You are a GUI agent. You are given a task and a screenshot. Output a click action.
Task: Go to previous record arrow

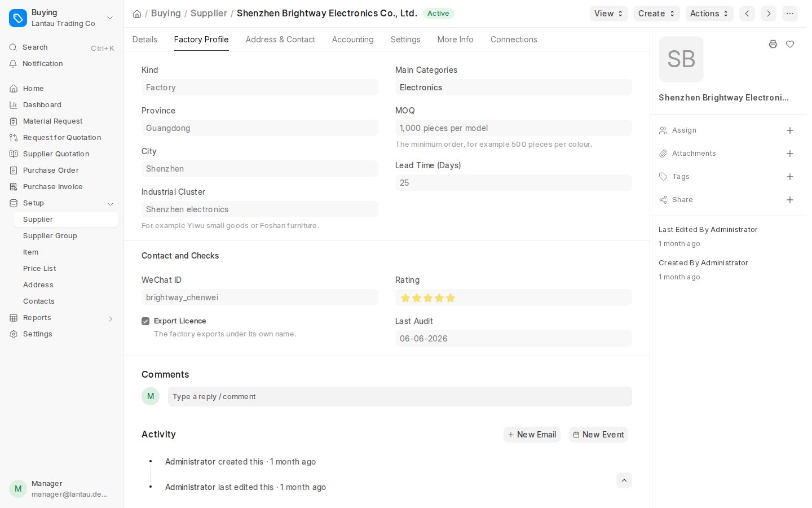pos(747,14)
